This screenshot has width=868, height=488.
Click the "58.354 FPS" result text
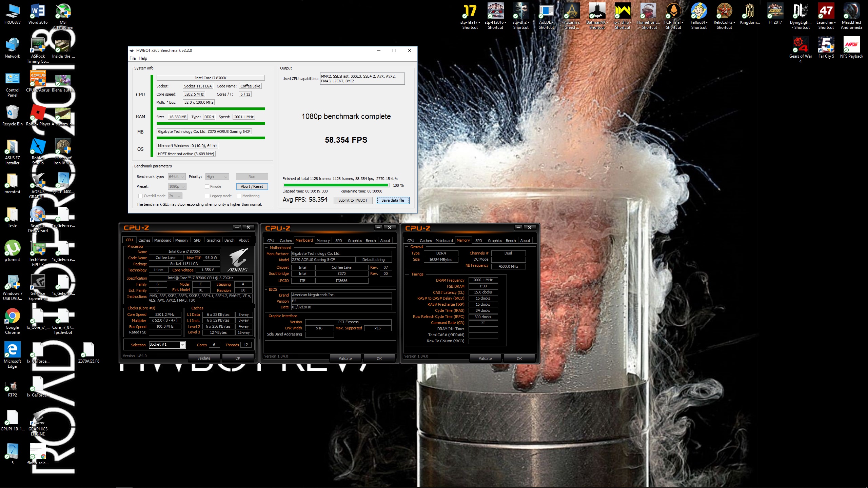[x=346, y=140]
